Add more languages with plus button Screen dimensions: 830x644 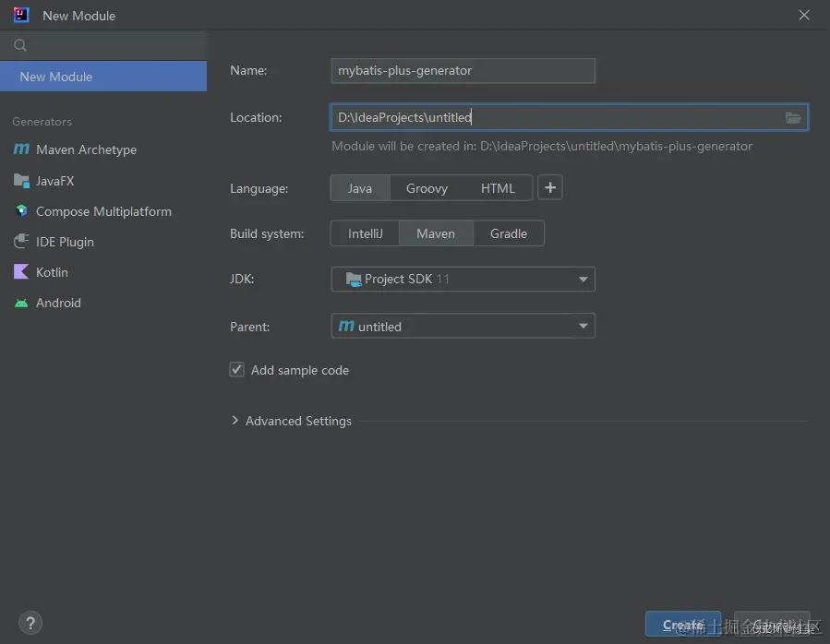tap(550, 188)
